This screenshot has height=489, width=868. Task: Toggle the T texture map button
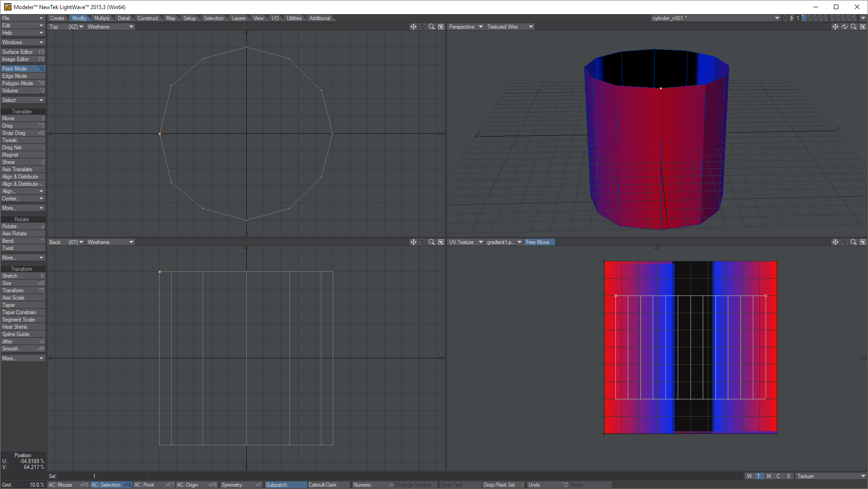click(759, 476)
